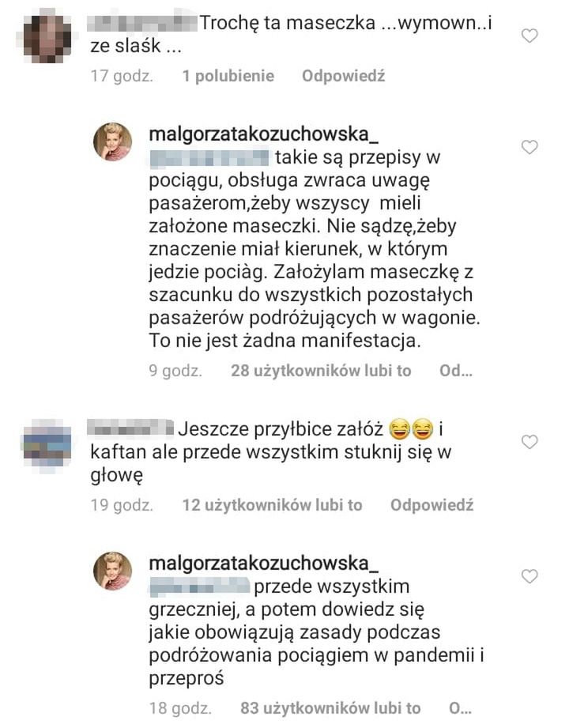569x728 pixels.
Task: View '28 użytkowników lubi to' list
Action: click(321, 371)
